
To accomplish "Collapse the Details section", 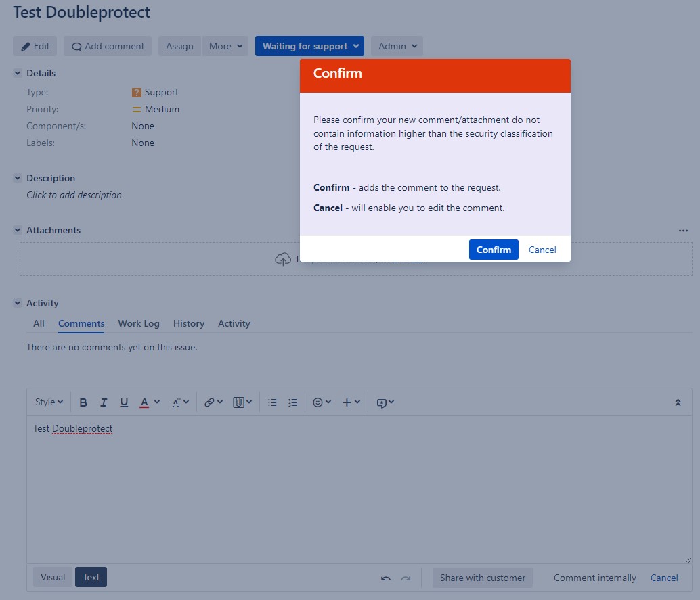I will (18, 73).
